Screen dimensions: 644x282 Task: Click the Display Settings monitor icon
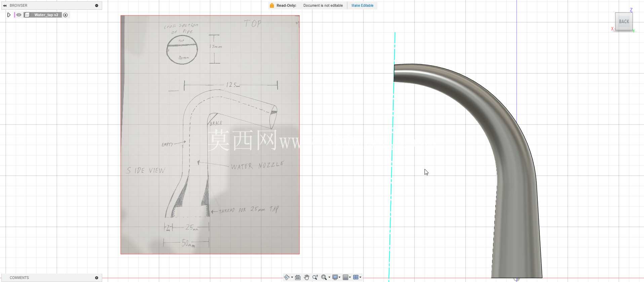(x=335, y=277)
